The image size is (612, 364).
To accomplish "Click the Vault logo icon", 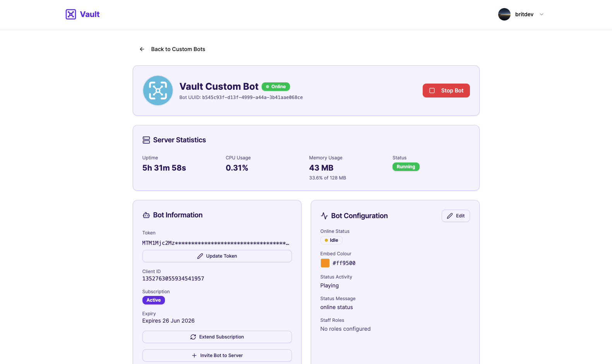I will coord(71,14).
